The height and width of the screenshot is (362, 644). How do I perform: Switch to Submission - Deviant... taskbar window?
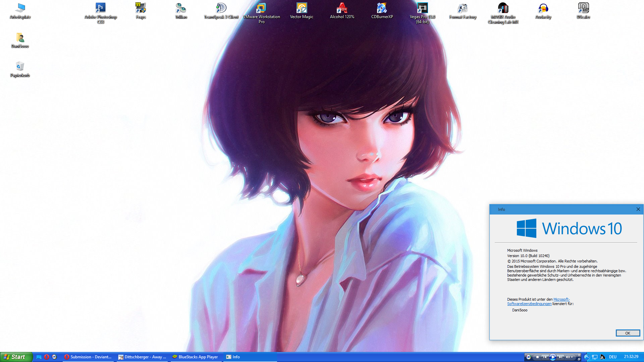click(89, 357)
